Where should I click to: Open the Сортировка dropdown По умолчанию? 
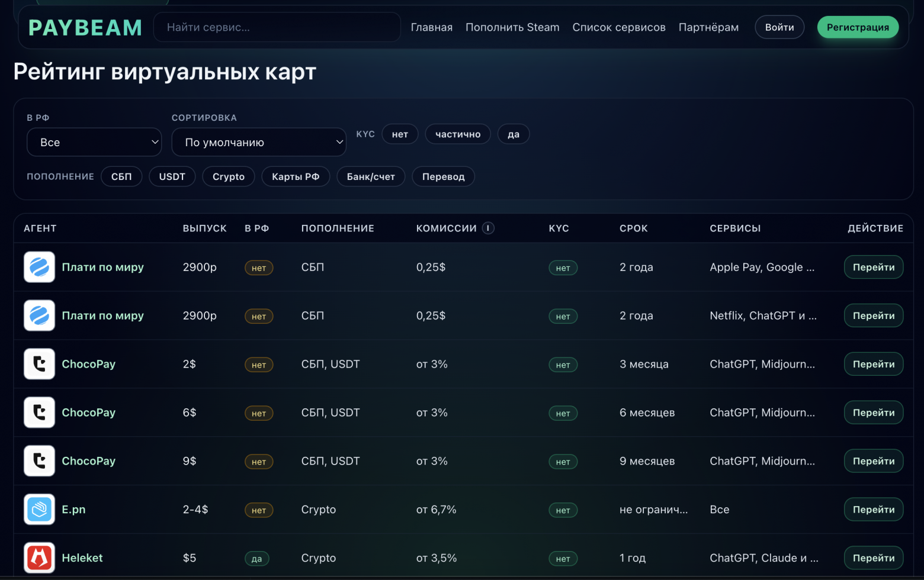[259, 142]
